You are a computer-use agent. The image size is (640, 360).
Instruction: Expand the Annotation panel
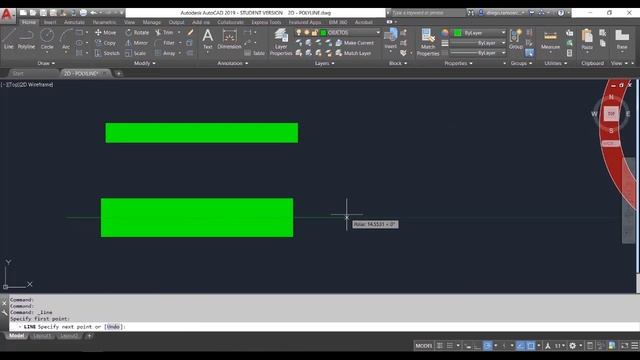[233, 63]
